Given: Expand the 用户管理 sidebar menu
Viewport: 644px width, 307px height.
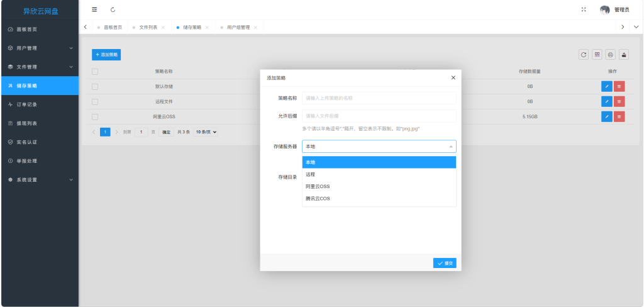Looking at the screenshot, I should (x=40, y=48).
